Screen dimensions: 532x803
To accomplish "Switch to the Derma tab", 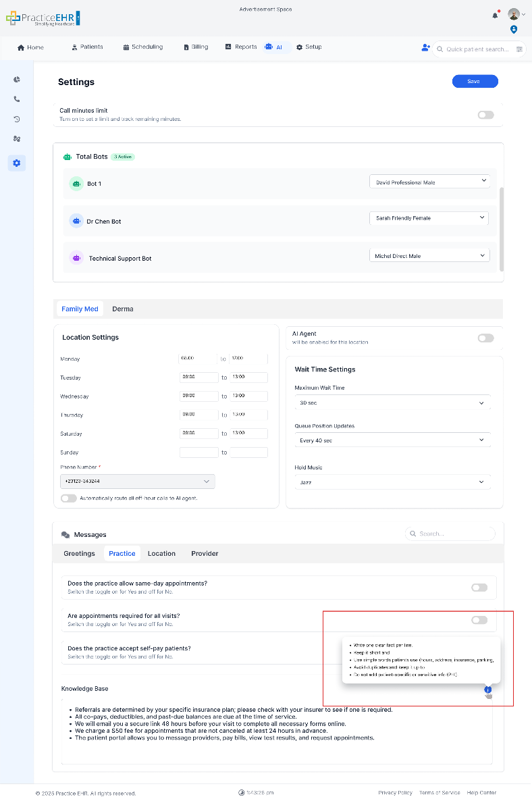I will tap(123, 309).
